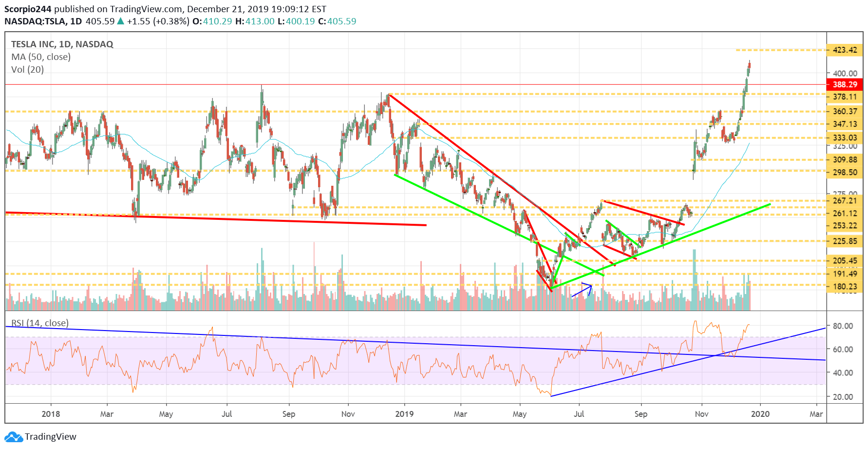
Task: Click the Jul label right of 2019
Action: point(579,414)
